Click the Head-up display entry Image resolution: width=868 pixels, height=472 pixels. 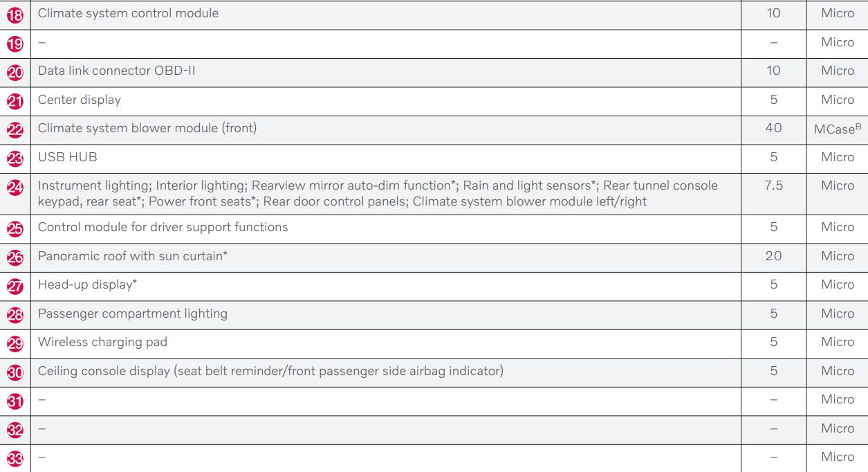87,284
